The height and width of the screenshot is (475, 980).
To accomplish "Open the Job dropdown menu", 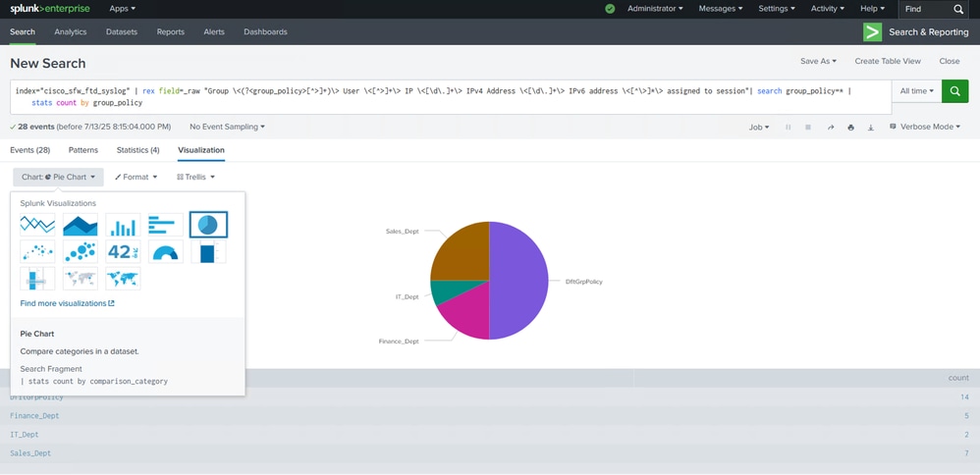I will pyautogui.click(x=759, y=127).
